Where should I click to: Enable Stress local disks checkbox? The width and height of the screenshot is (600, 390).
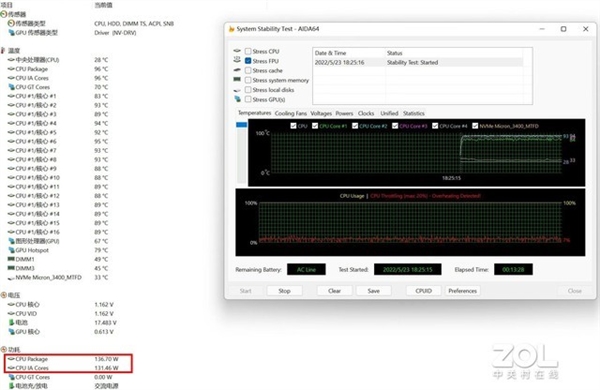248,89
